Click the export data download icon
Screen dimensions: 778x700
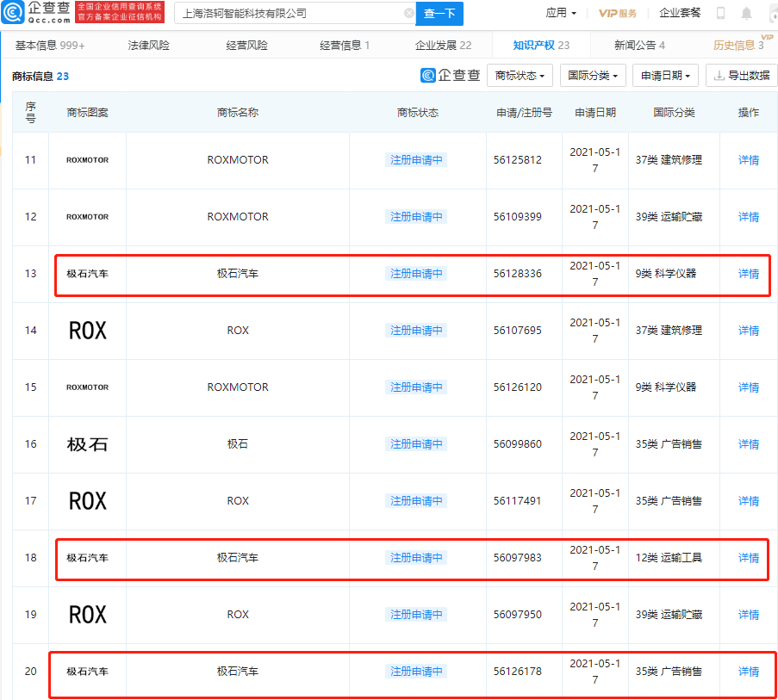pyautogui.click(x=719, y=76)
